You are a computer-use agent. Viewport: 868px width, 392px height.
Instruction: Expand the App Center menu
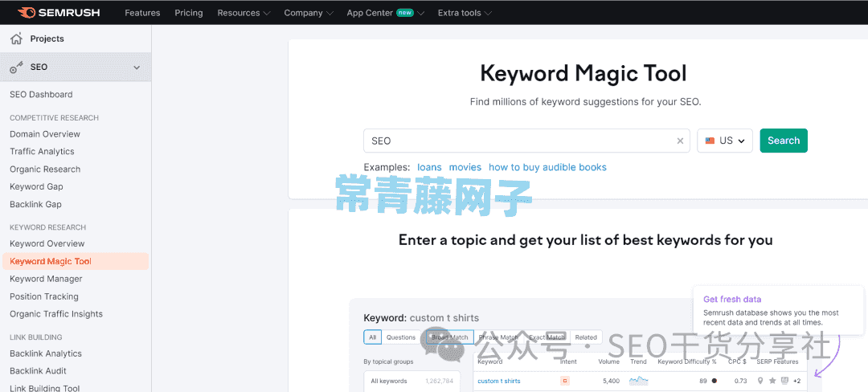click(x=385, y=13)
